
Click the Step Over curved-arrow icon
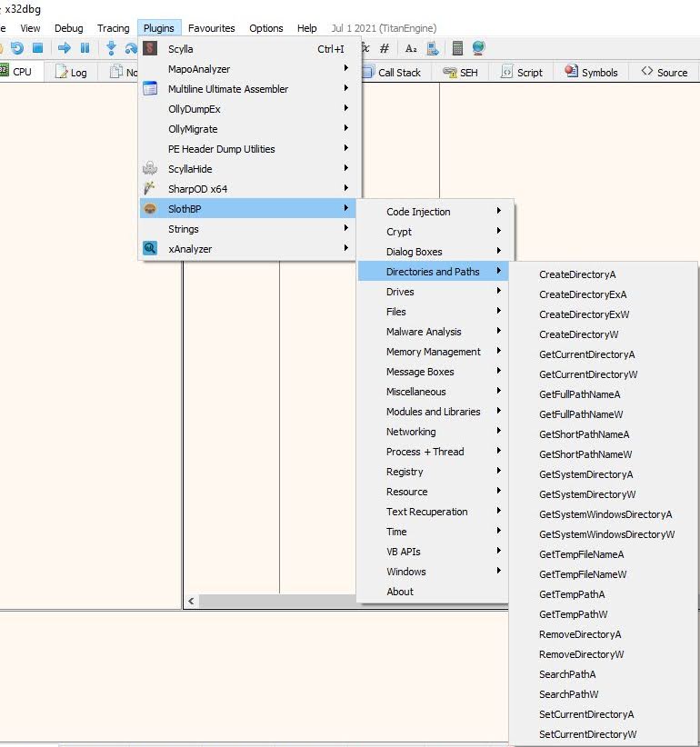[x=131, y=48]
